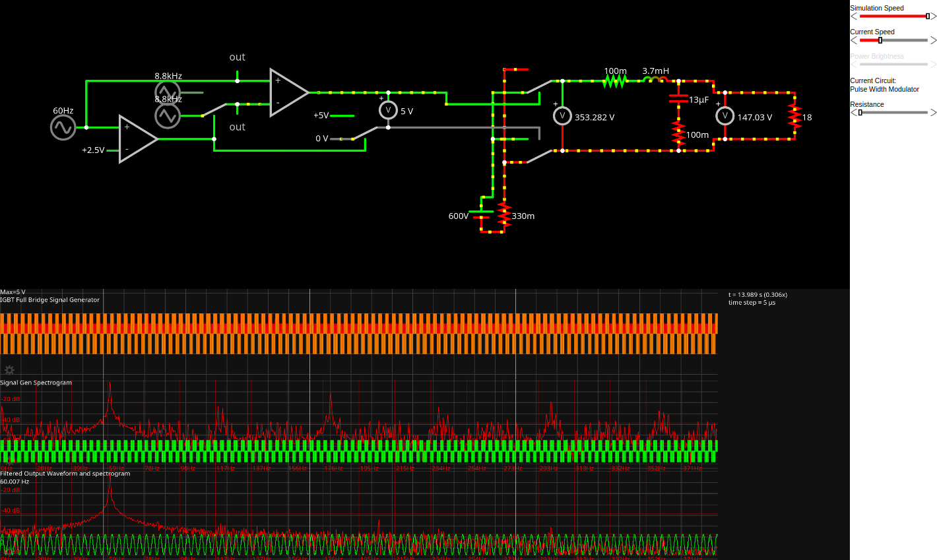Toggle the lower bridge output switch
Viewport: 937px width, 560px height.
click(539, 156)
